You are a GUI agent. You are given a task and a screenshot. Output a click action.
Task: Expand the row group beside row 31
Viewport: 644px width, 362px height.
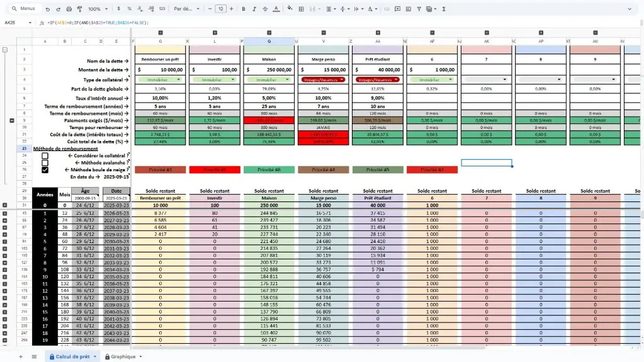click(x=5, y=205)
